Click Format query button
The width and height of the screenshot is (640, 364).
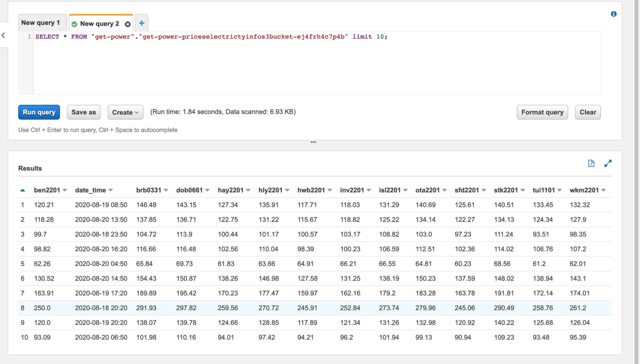542,112
